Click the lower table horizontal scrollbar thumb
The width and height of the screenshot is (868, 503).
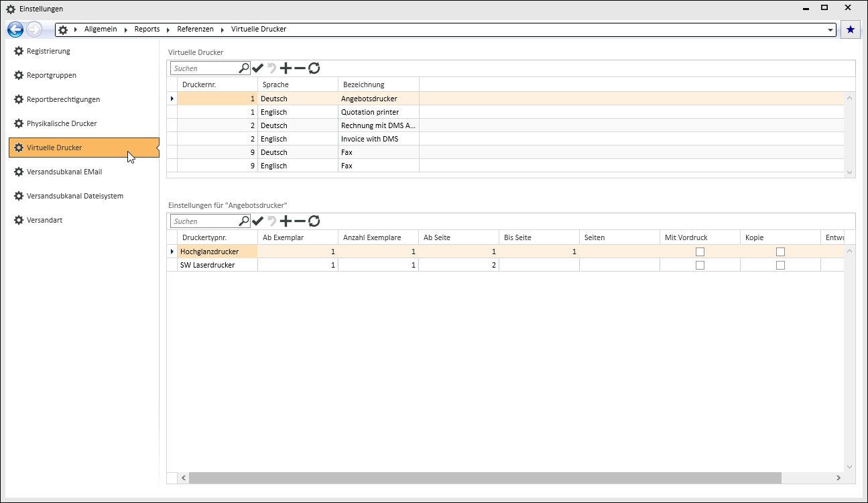485,478
